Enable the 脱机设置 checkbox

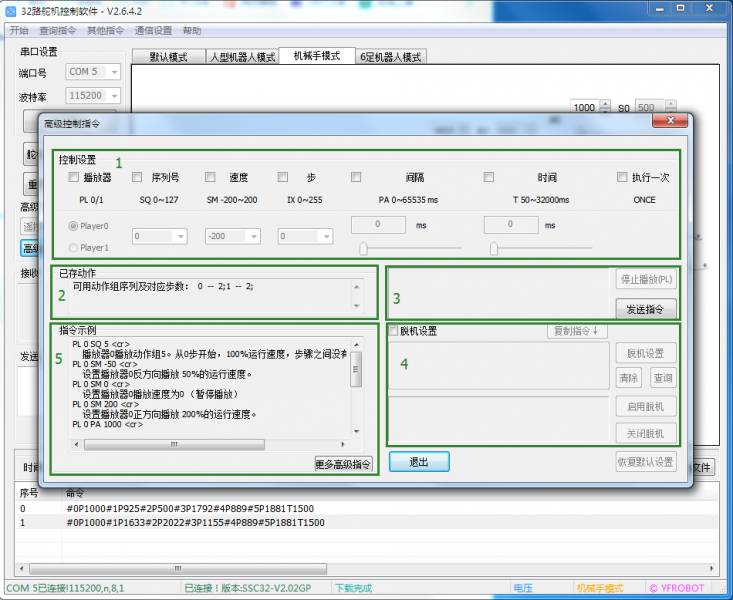click(x=393, y=331)
